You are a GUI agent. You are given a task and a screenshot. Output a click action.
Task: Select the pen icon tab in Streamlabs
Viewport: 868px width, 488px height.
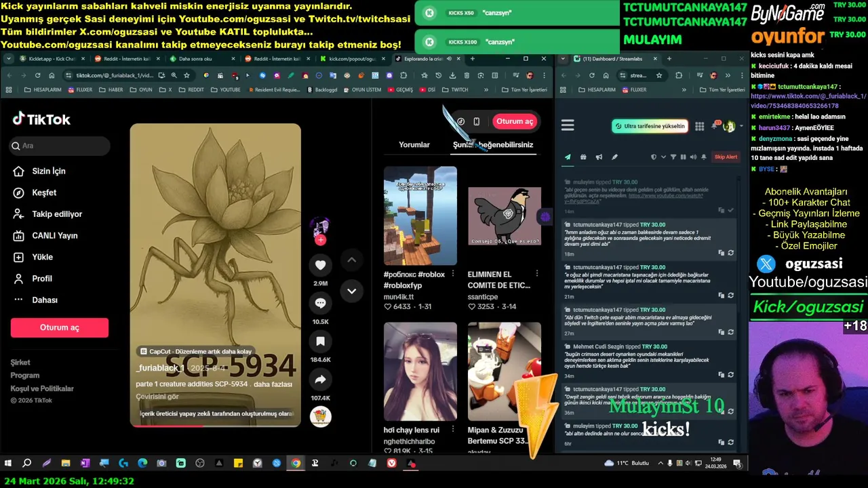pyautogui.click(x=614, y=157)
